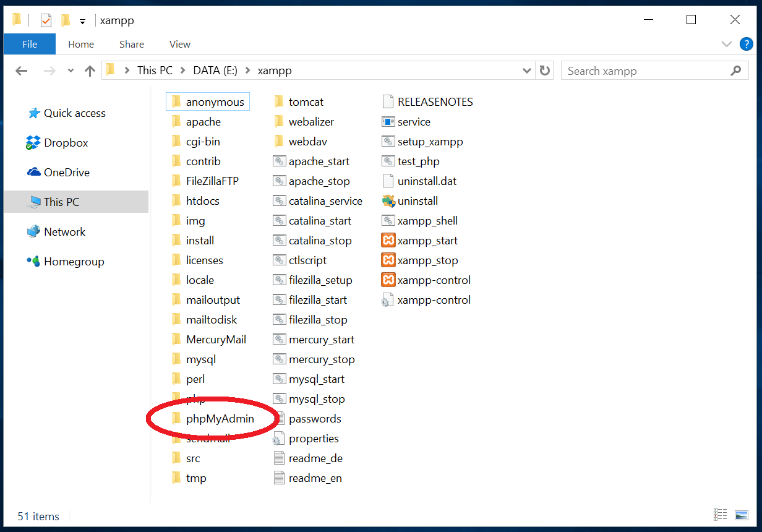Select the anonymous folder

[x=208, y=102]
